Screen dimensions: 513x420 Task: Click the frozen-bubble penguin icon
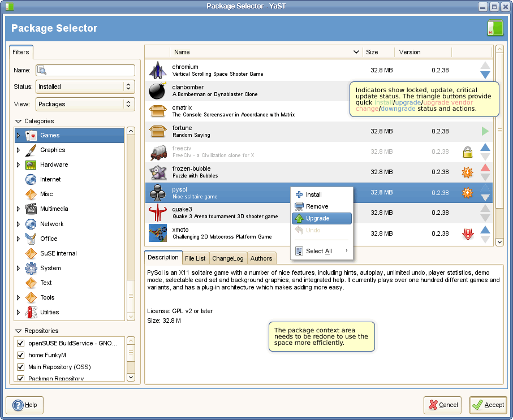coord(158,172)
